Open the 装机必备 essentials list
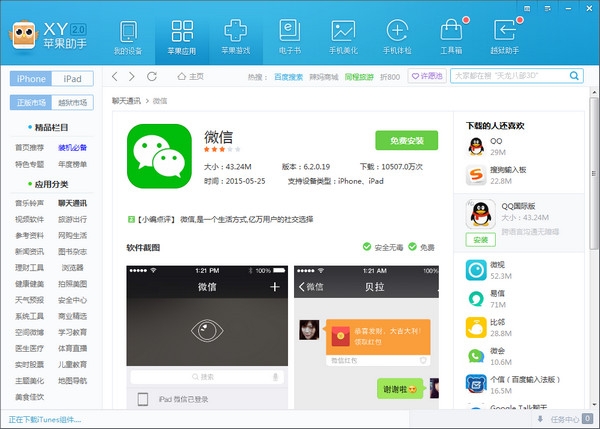The width and height of the screenshot is (600, 429). coord(73,148)
